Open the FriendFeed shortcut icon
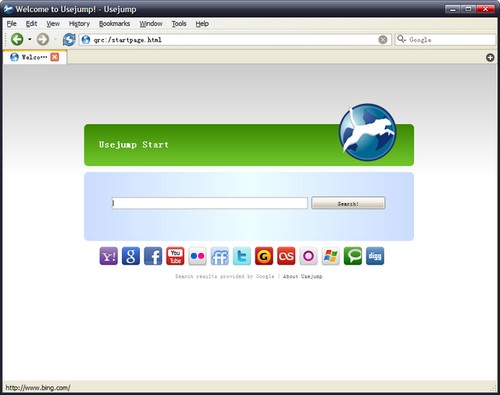This screenshot has height=395, width=500. (220, 256)
